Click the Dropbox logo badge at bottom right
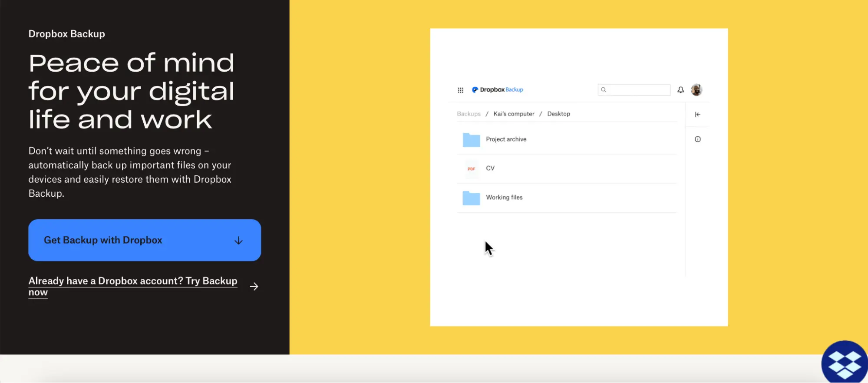This screenshot has height=383, width=868. tap(845, 362)
